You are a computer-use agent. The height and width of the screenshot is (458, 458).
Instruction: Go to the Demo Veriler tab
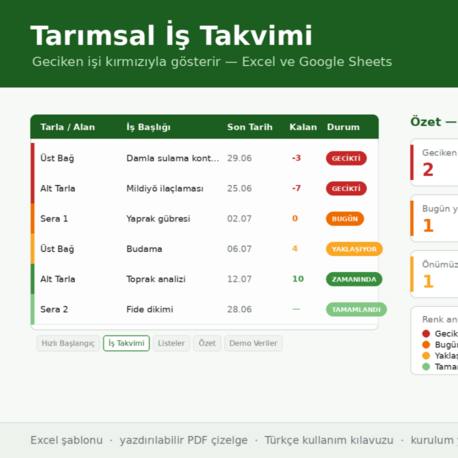253,343
